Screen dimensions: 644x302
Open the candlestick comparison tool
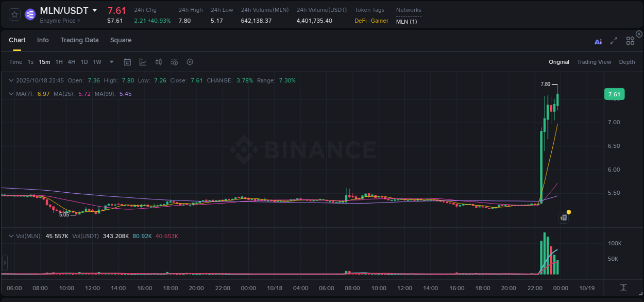tap(158, 62)
